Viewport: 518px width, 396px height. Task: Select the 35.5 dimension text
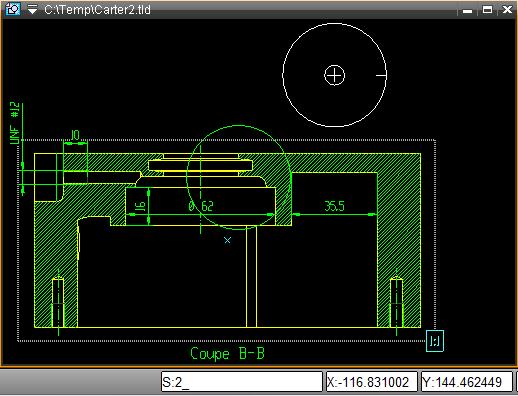334,206
